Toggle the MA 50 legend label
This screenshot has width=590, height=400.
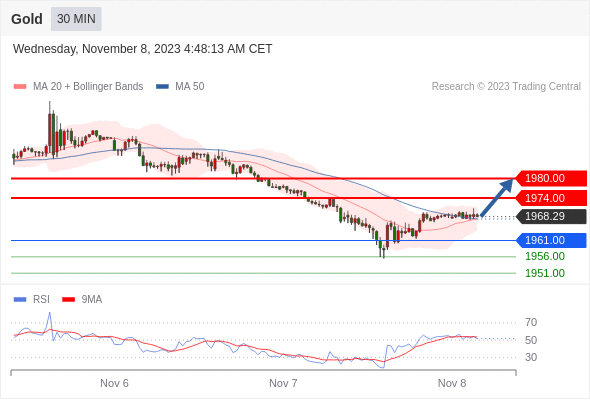click(190, 87)
